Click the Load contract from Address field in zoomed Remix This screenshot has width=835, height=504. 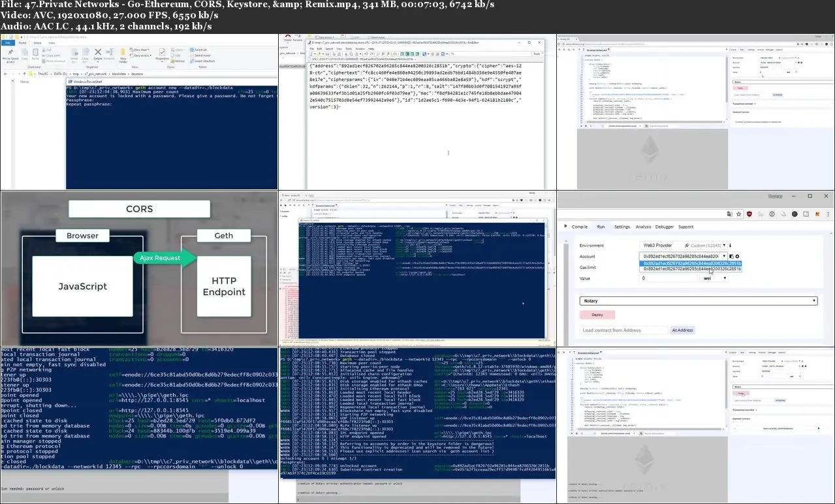(623, 330)
